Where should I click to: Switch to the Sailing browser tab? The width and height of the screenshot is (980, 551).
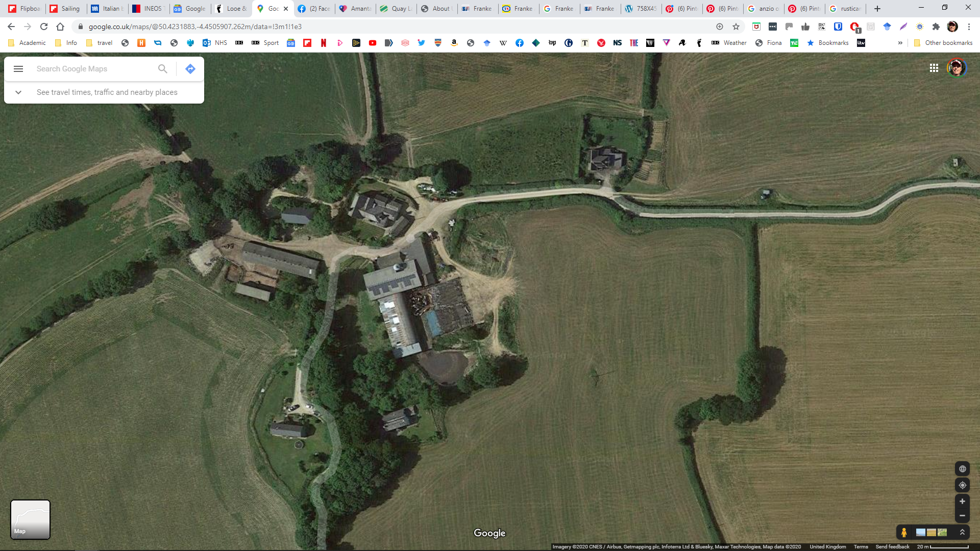coord(66,9)
